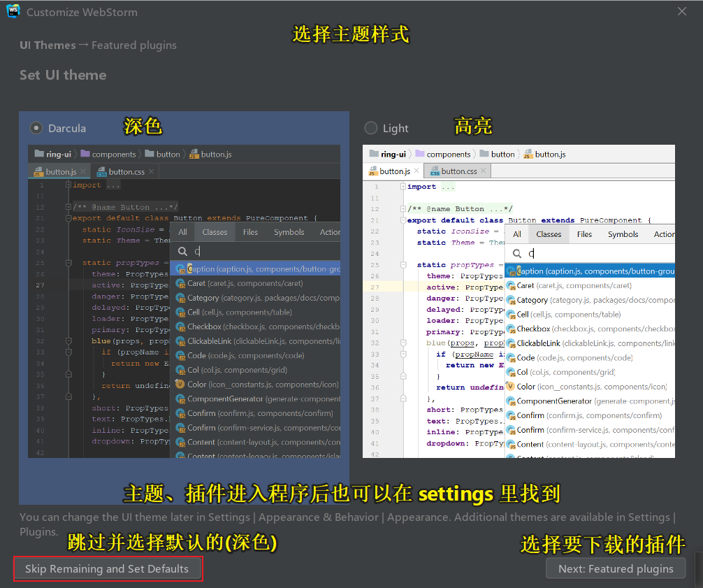This screenshot has height=588, width=703.
Task: Click the Light preview thumbnail image
Action: [519, 301]
